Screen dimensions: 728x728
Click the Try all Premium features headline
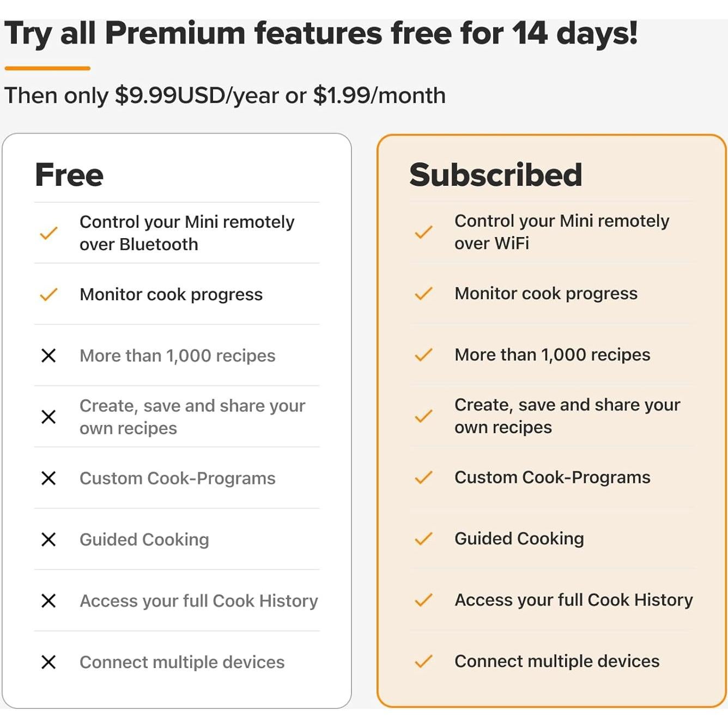tap(321, 34)
